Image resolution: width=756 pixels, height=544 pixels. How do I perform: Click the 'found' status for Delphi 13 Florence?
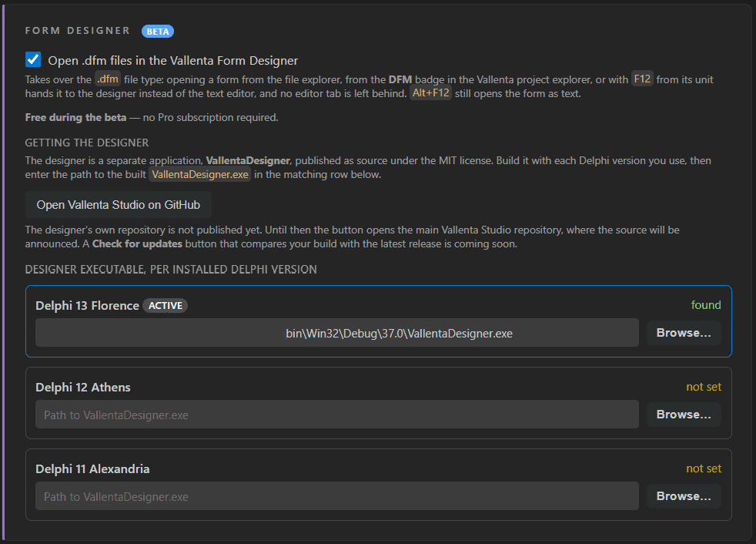706,305
